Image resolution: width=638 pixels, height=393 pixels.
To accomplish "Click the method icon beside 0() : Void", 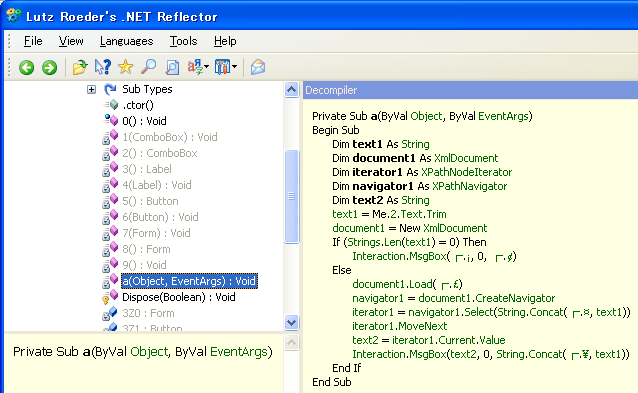I will (x=111, y=120).
